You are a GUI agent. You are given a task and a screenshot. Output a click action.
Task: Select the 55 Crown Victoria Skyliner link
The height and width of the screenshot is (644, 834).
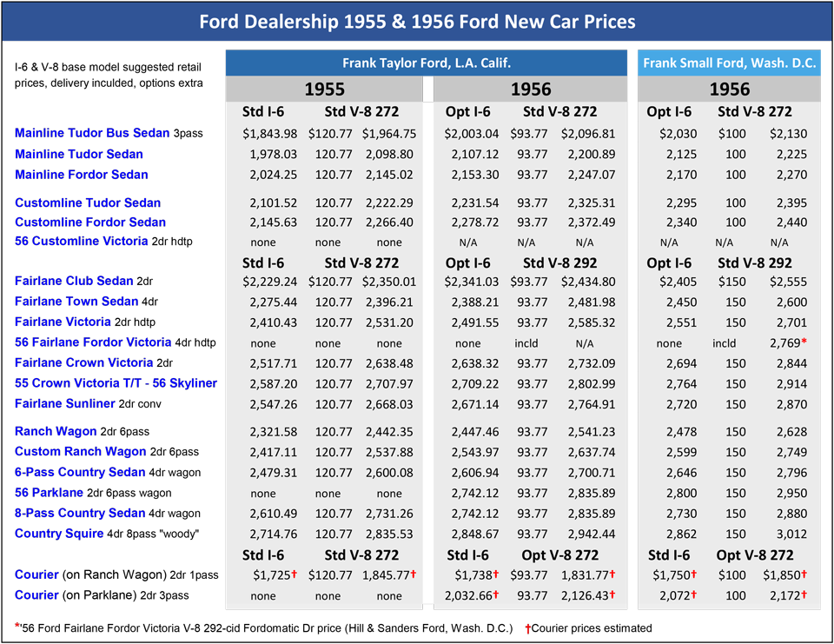(x=116, y=383)
